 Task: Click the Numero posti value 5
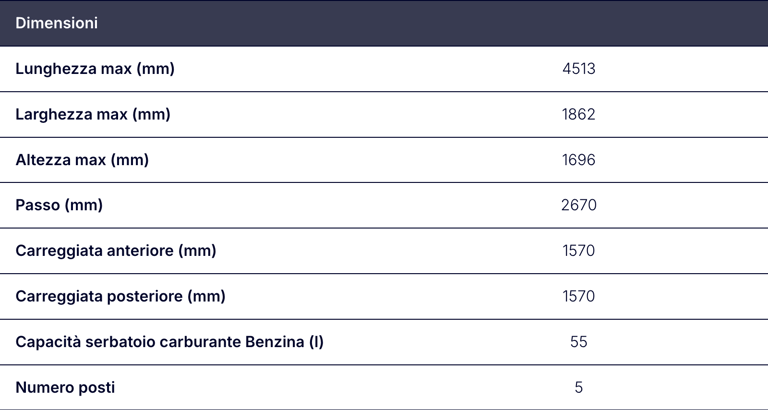tap(578, 387)
